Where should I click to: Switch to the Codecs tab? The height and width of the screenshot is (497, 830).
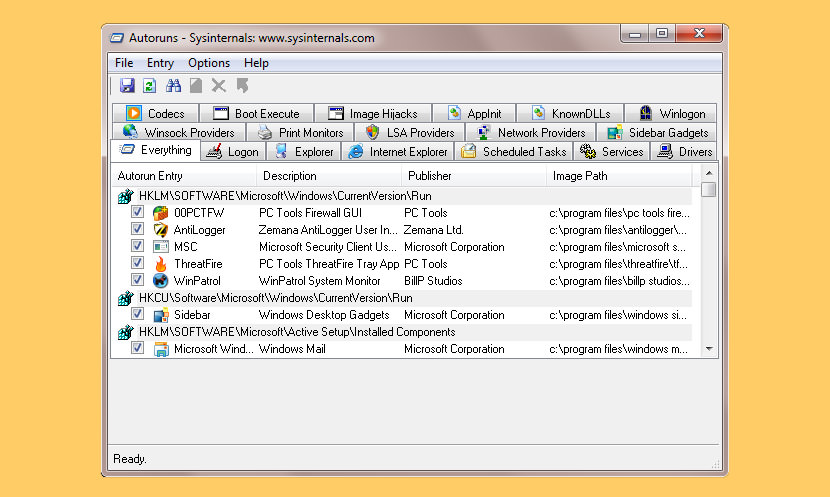(155, 113)
